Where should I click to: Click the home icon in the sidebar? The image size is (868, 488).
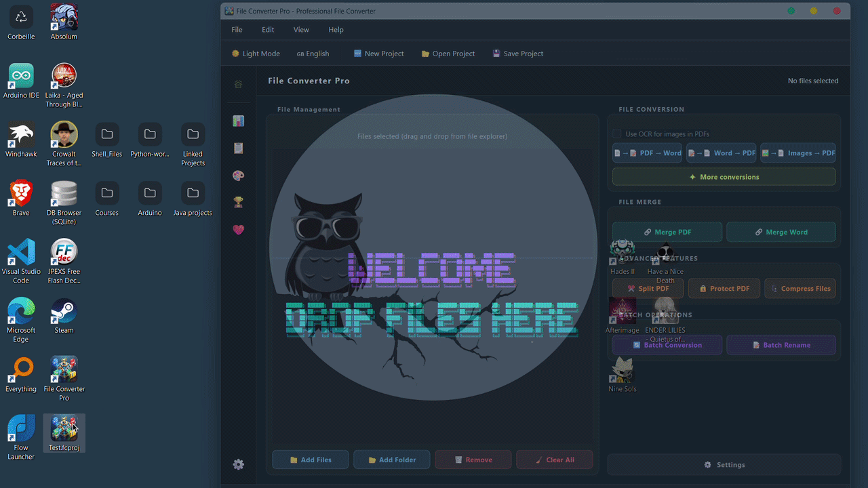click(238, 85)
